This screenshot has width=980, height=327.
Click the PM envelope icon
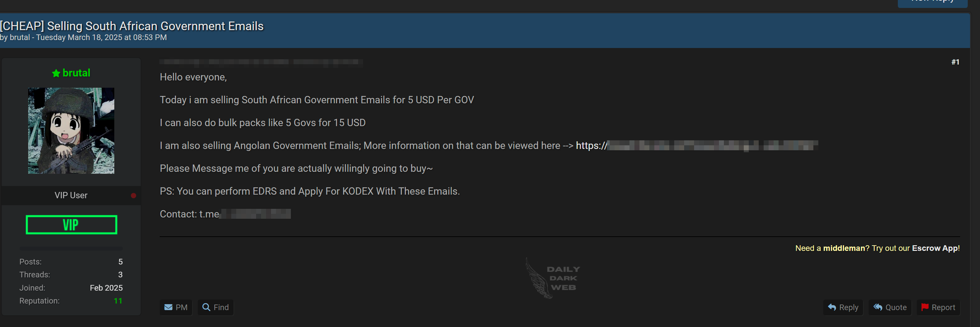(168, 307)
